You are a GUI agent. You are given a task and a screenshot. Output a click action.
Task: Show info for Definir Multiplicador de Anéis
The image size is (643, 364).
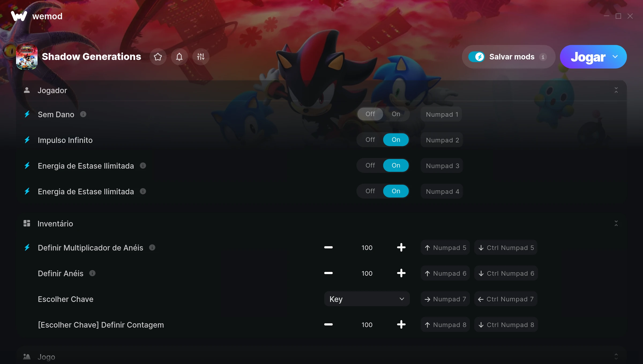[152, 248]
